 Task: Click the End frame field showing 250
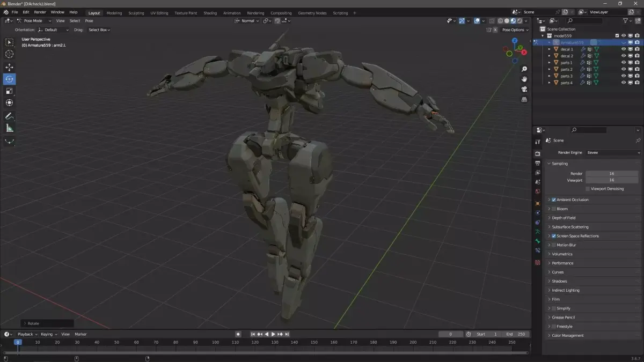[516, 334]
